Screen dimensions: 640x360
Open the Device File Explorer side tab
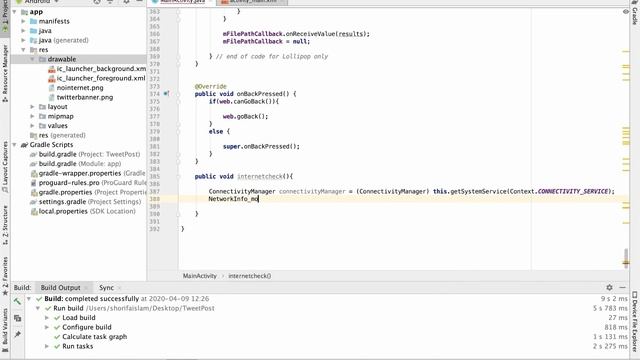tap(635, 321)
